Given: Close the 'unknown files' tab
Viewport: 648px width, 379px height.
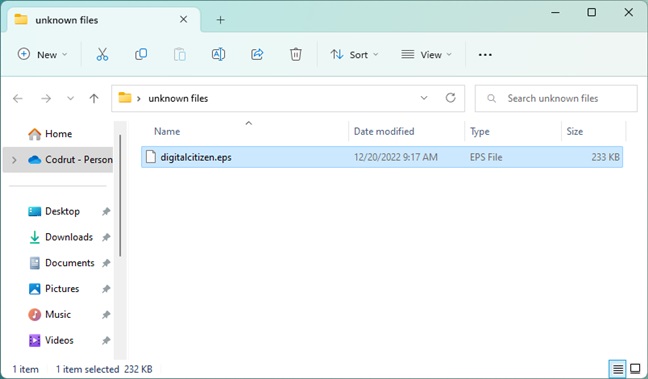Looking at the screenshot, I should point(183,19).
